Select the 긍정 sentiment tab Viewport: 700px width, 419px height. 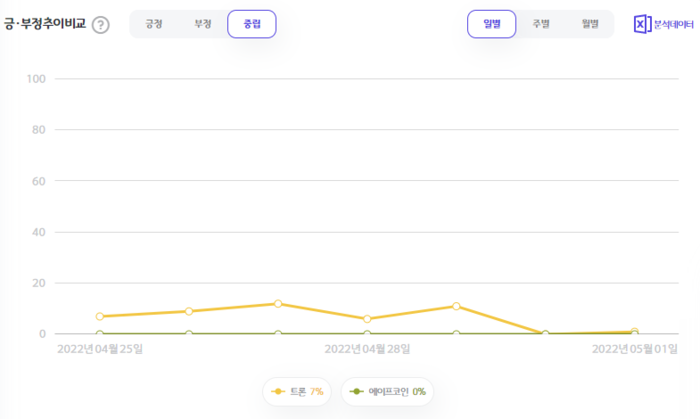click(154, 24)
